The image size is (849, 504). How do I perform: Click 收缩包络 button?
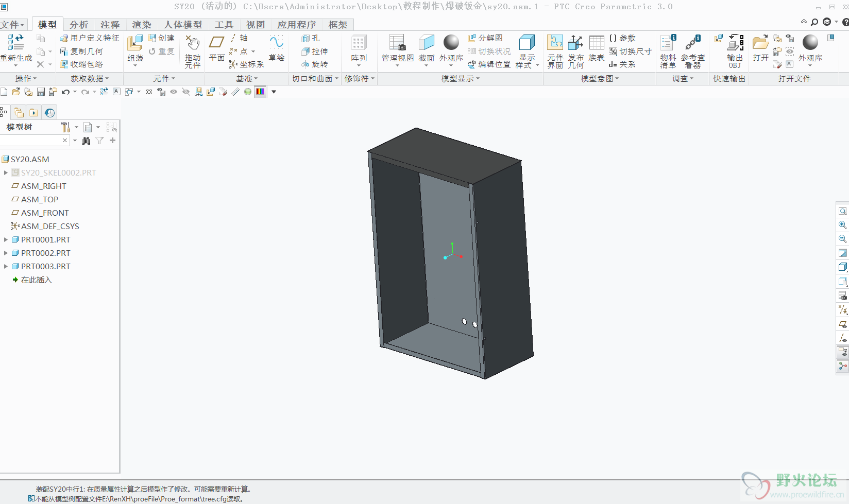point(81,64)
